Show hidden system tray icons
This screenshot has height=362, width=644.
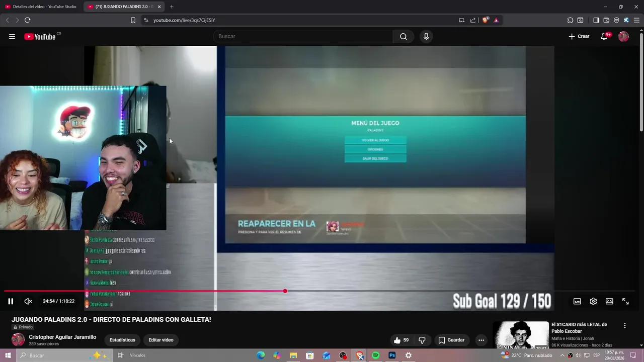pos(562,355)
